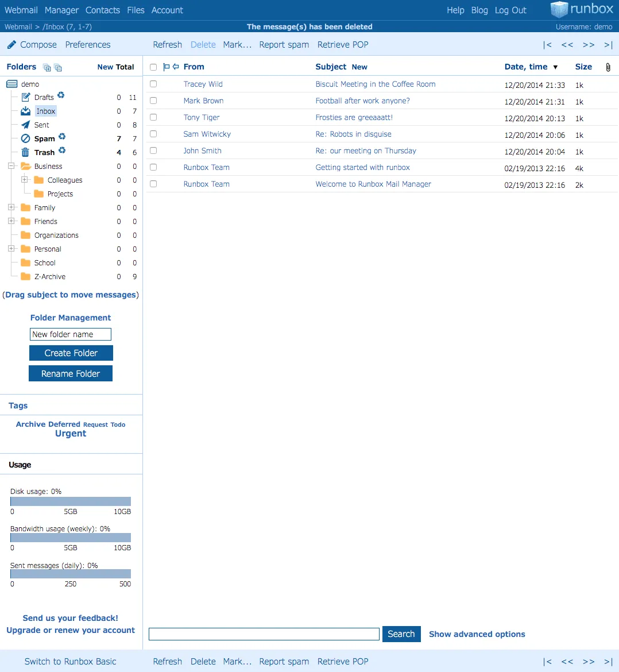This screenshot has width=619, height=672.
Task: Click the Trash bin icon
Action: click(25, 152)
